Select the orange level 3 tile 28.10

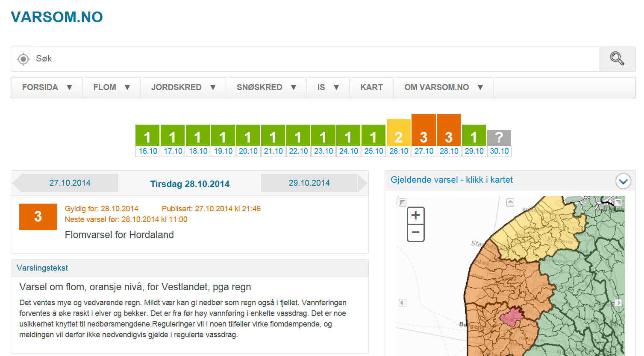click(449, 135)
